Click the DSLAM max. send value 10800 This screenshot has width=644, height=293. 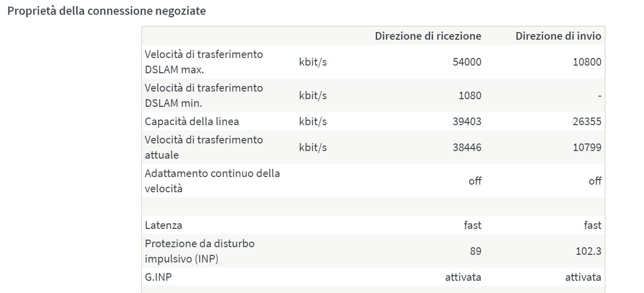587,62
